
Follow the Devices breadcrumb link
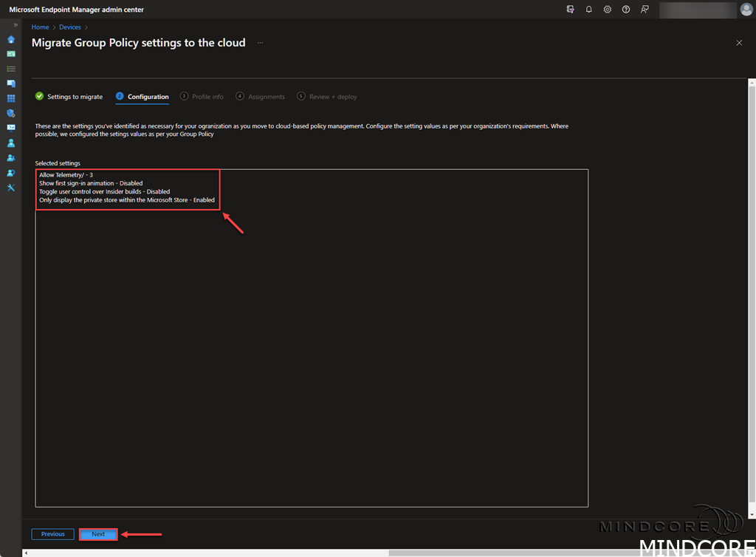(x=70, y=27)
